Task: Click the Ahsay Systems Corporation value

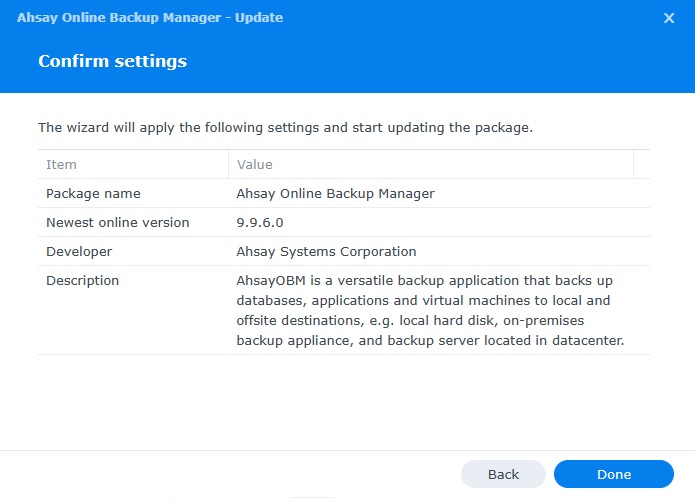Action: [x=326, y=251]
